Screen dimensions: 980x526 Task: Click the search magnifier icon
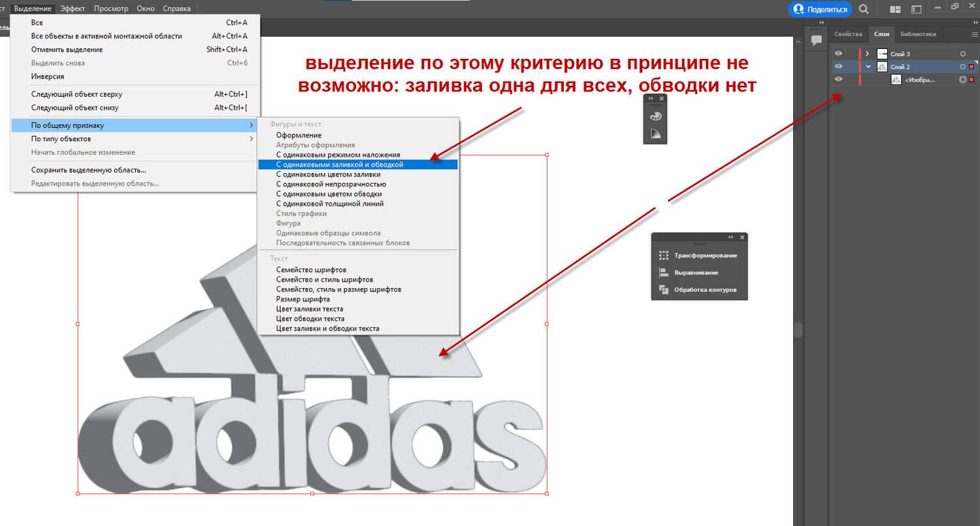point(864,9)
